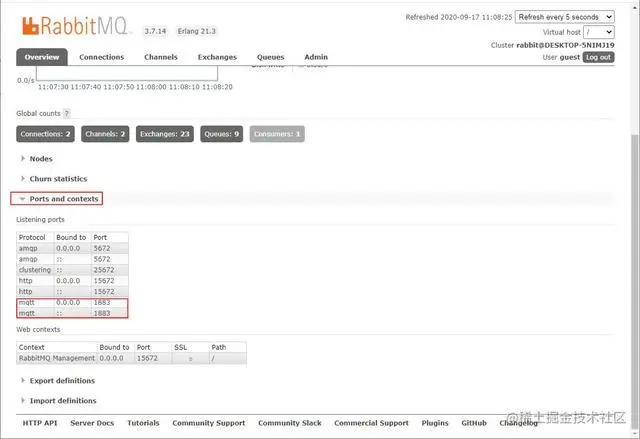This screenshot has height=439, width=640.
Task: Click the user name guest
Action: [x=570, y=58]
